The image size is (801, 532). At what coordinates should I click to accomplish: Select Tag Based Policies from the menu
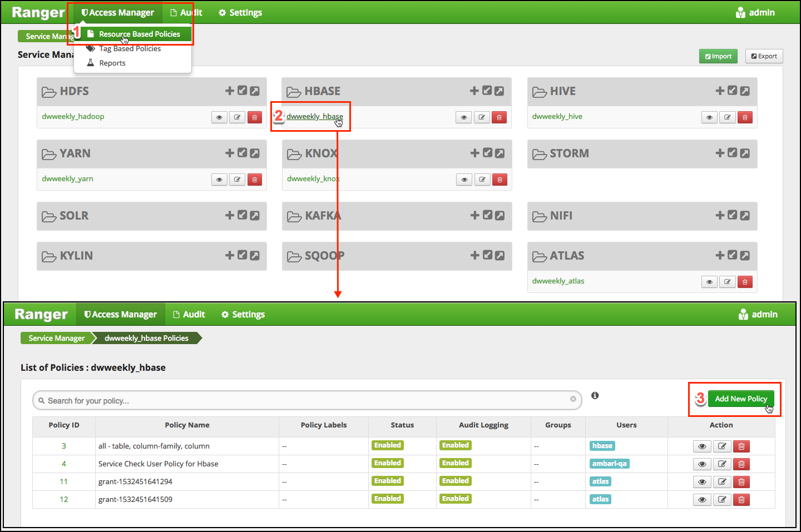click(x=130, y=48)
